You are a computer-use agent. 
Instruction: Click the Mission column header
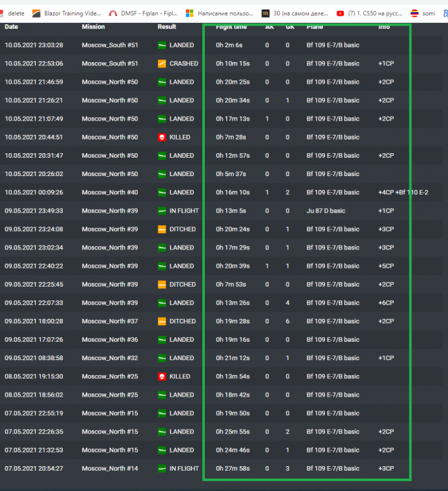pyautogui.click(x=94, y=27)
